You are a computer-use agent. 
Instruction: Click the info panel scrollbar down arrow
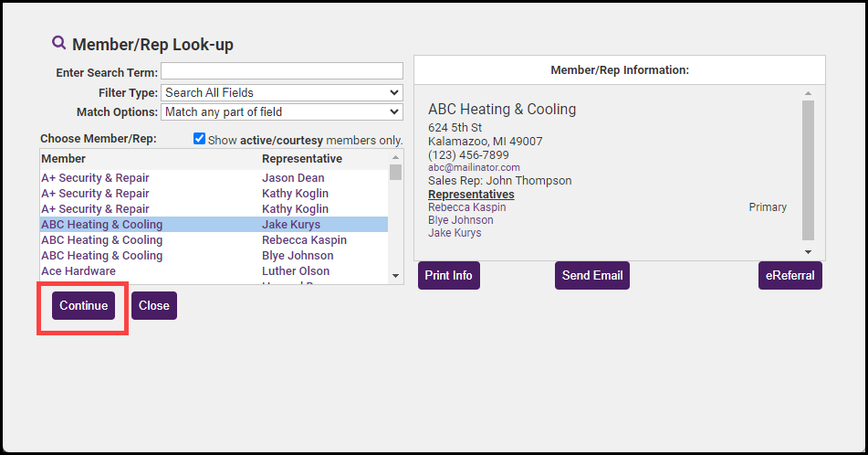tap(808, 251)
